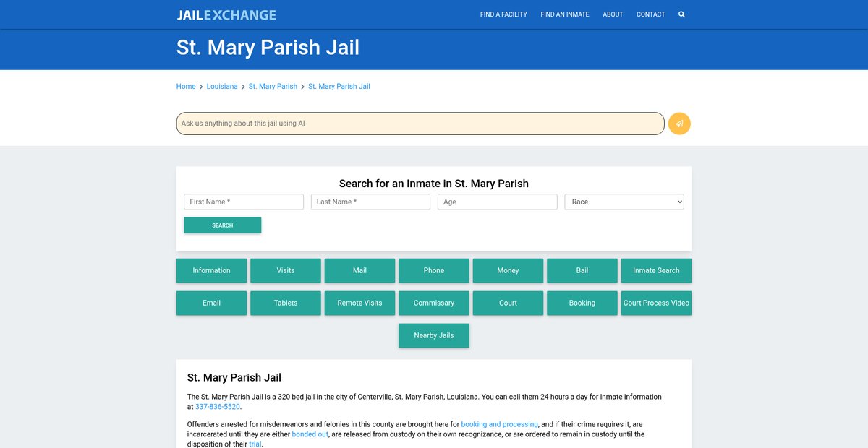Click the Louisiana breadcrumb link
868x448 pixels.
point(222,86)
